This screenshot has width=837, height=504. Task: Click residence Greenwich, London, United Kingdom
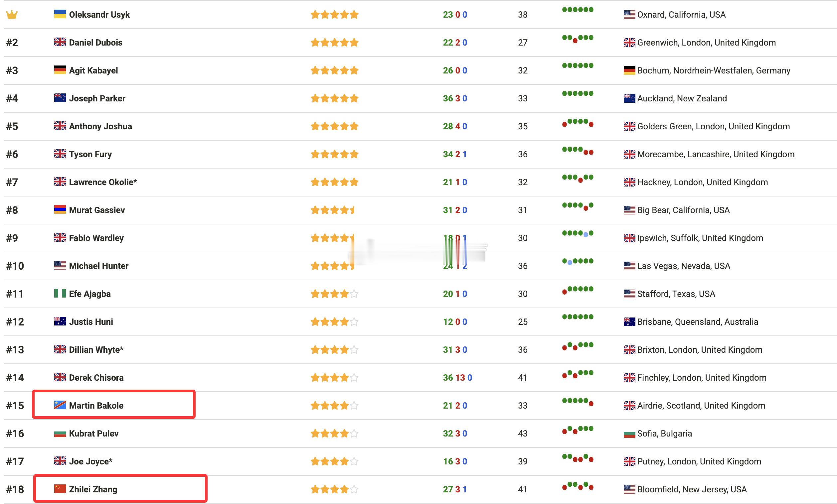(x=706, y=43)
